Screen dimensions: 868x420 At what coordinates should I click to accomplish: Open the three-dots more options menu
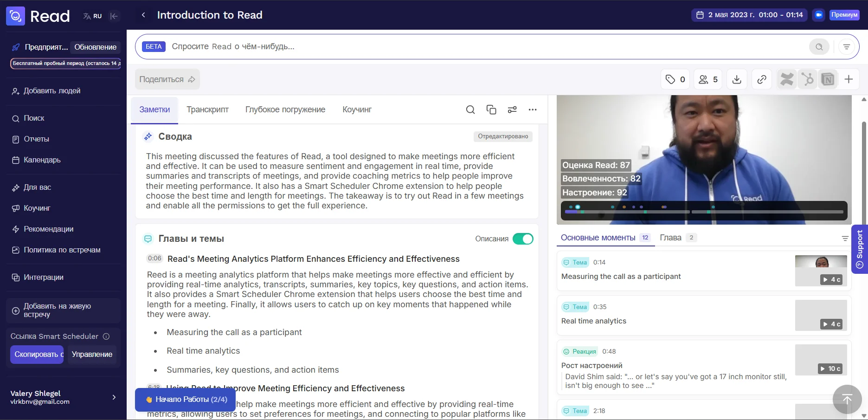click(x=532, y=110)
